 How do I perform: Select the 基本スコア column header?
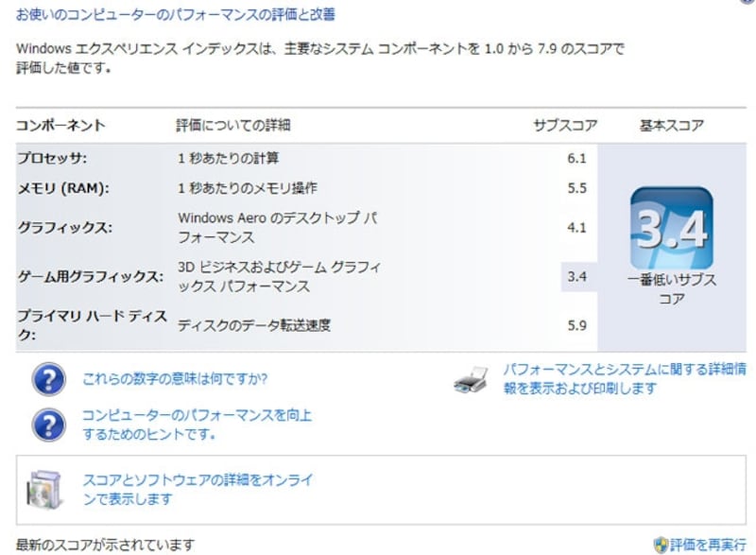[672, 126]
